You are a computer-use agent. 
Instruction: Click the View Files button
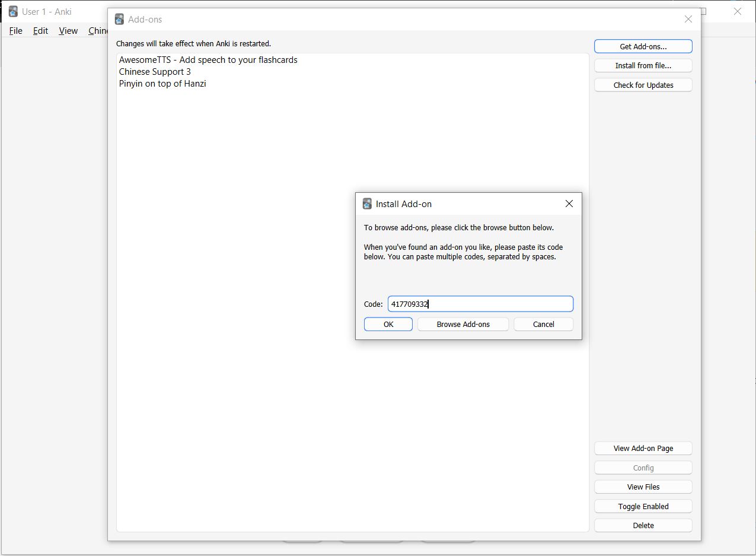click(643, 487)
